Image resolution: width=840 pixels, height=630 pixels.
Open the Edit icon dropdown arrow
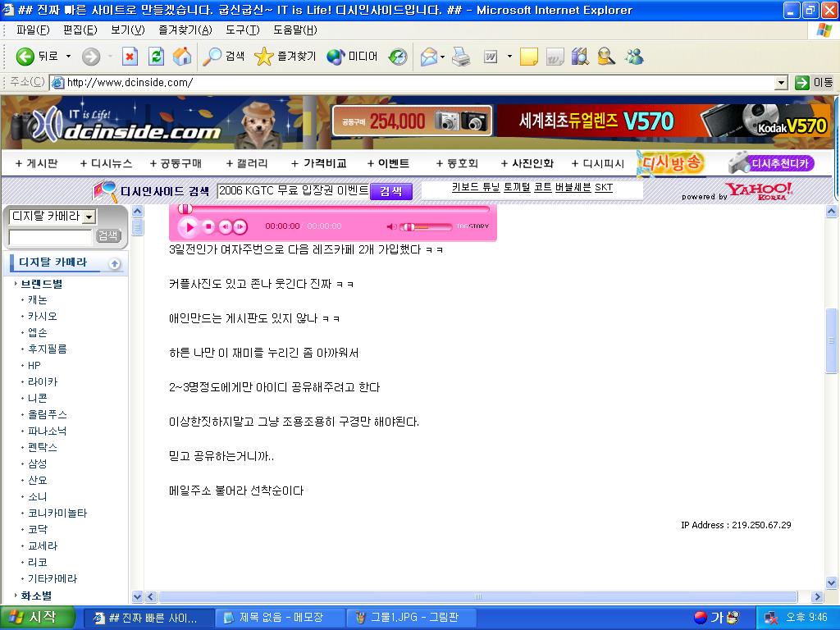(509, 57)
